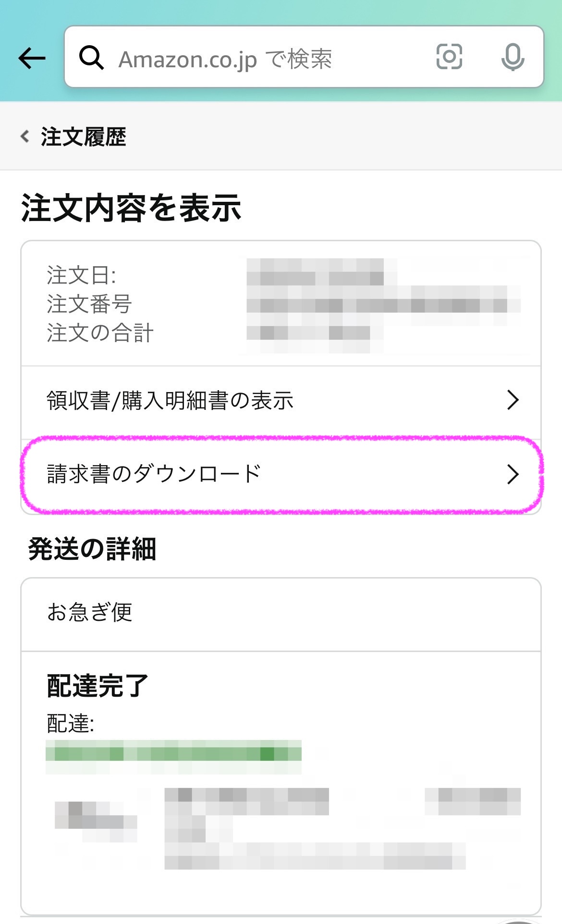
Task: Tap the 発送の詳細 section heading
Action: click(x=92, y=549)
